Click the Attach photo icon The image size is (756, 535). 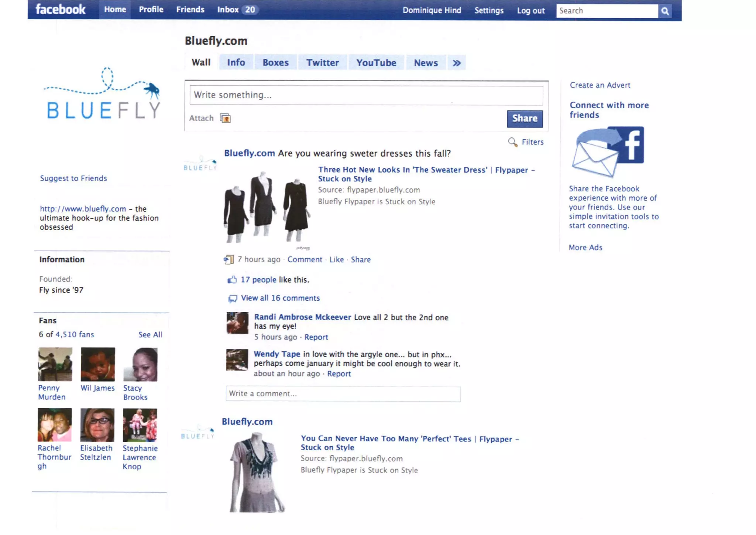pyautogui.click(x=225, y=118)
